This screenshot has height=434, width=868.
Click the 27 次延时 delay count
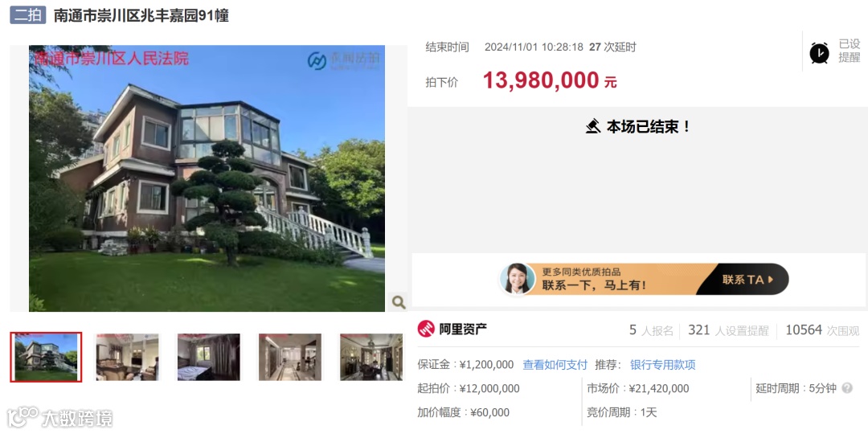tap(612, 47)
